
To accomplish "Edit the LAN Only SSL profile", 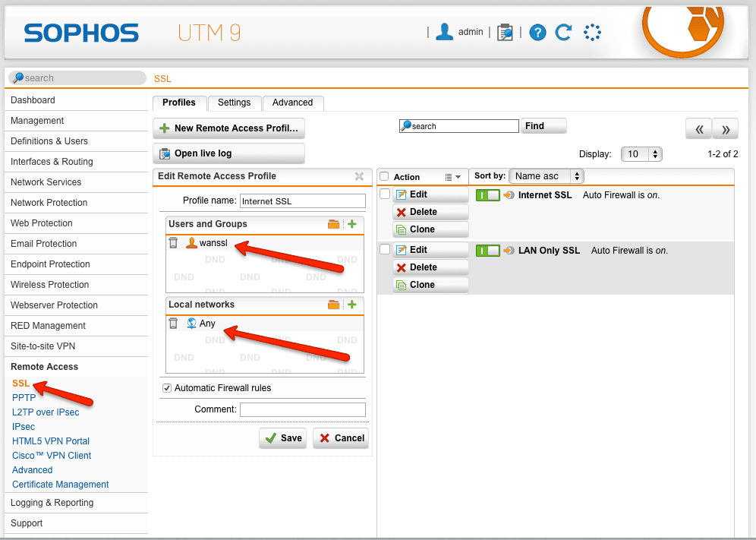I will [430, 250].
